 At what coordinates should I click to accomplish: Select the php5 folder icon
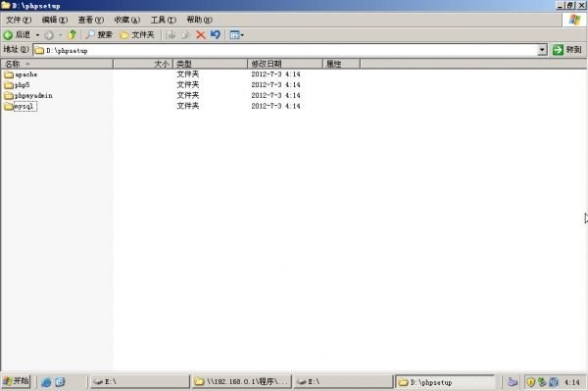[9, 85]
